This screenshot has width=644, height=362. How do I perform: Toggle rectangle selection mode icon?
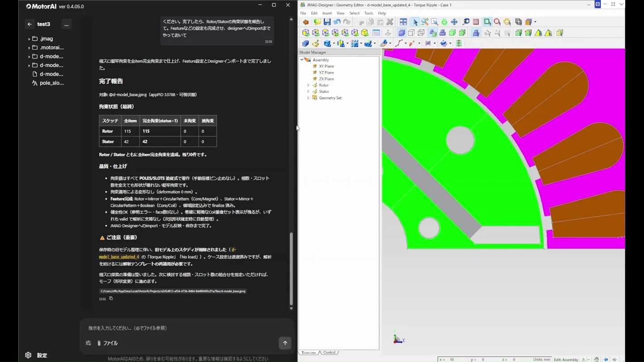tap(487, 22)
